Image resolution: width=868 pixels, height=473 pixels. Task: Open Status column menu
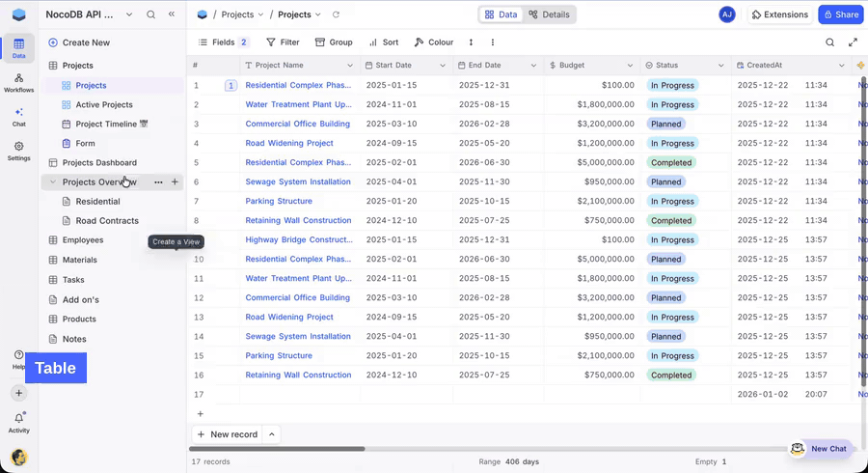[x=720, y=66]
